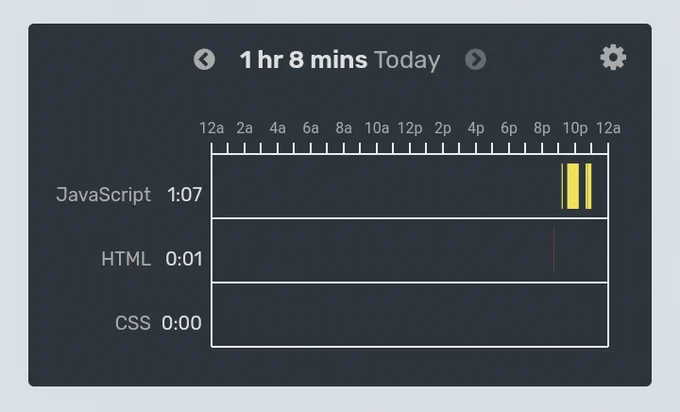Screen dimensions: 680x412
Task: Click the 12p label on the time axis
Action: 410,128
